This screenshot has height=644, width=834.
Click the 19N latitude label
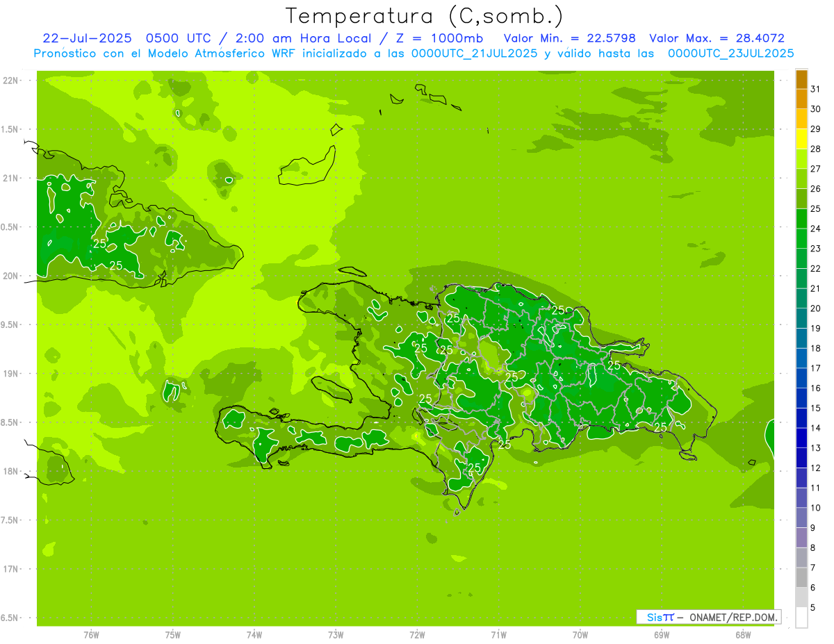(x=12, y=374)
